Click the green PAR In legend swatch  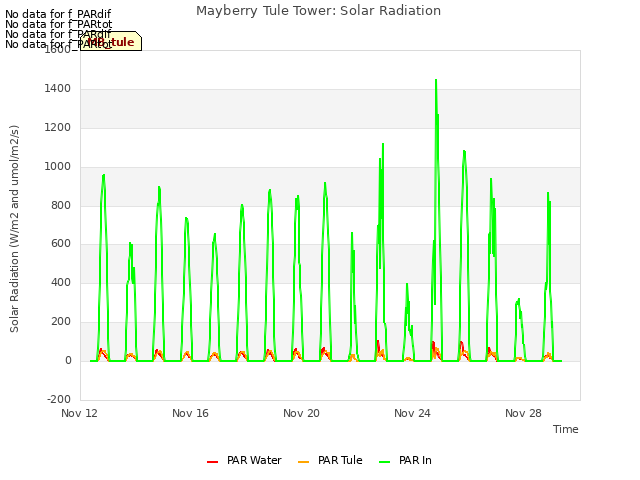click(384, 462)
